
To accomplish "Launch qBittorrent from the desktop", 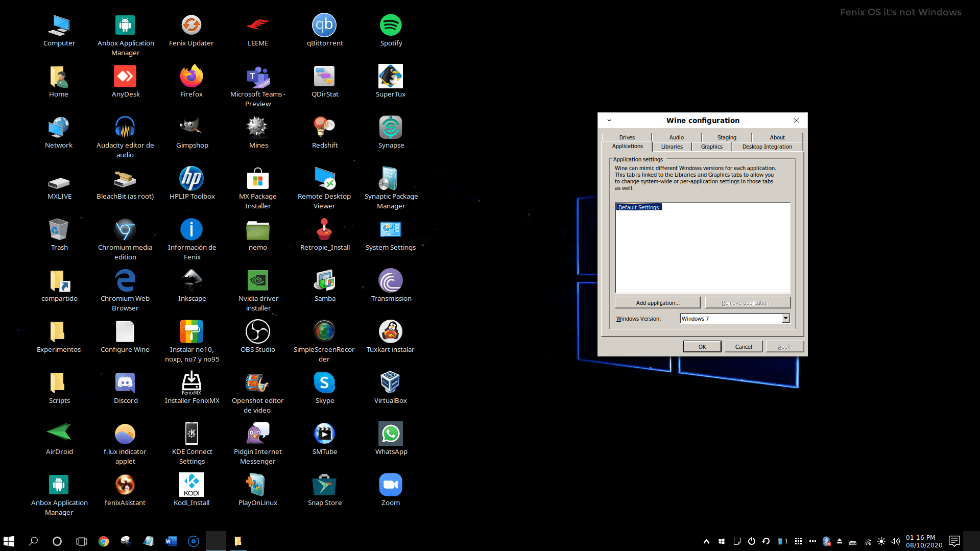I will (324, 25).
